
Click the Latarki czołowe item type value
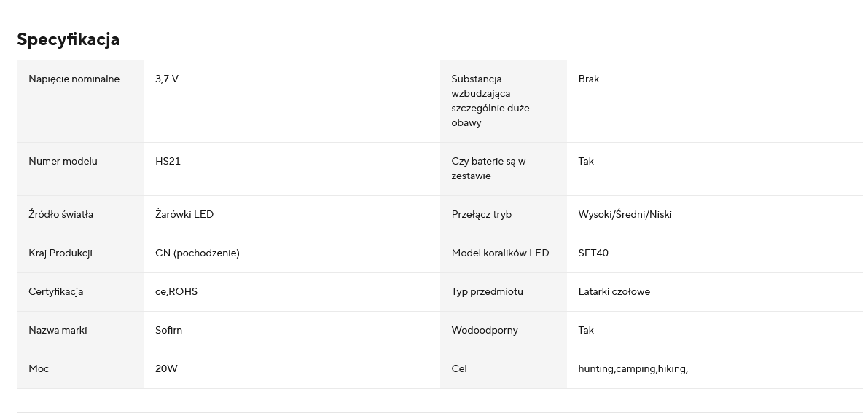[x=614, y=292]
